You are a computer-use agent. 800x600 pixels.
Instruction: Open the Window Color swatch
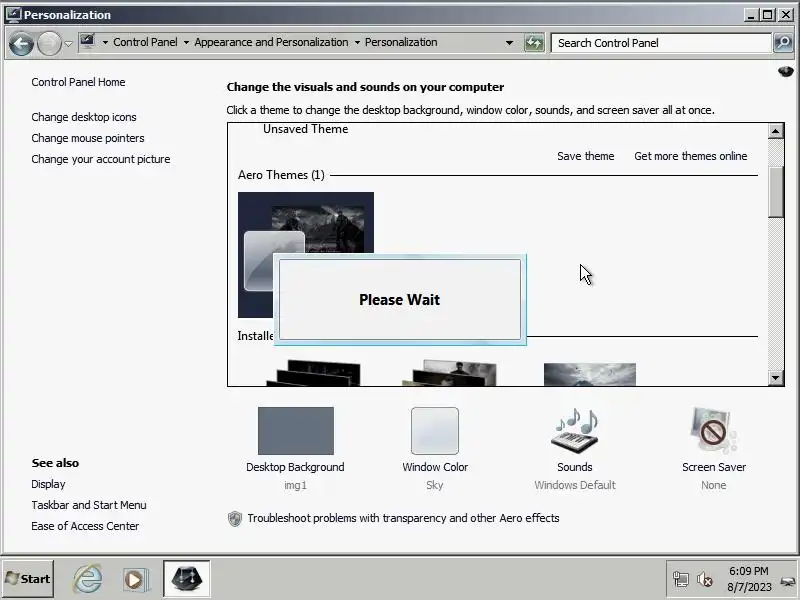coord(435,431)
